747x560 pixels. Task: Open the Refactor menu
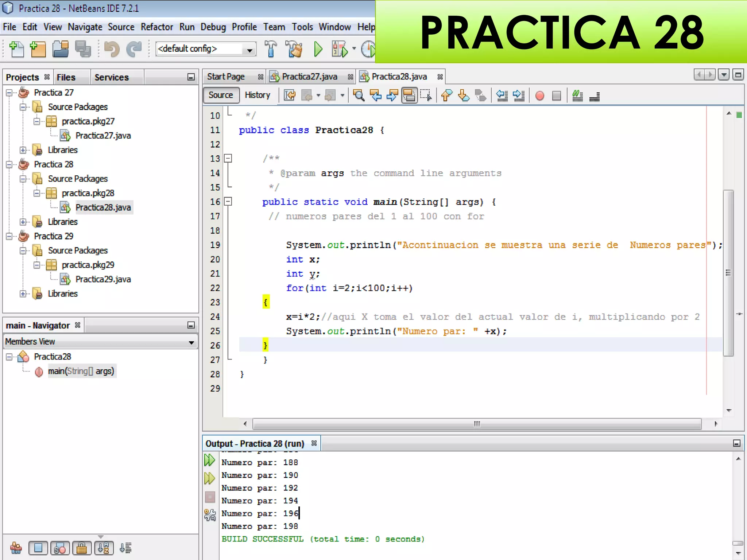pyautogui.click(x=157, y=27)
